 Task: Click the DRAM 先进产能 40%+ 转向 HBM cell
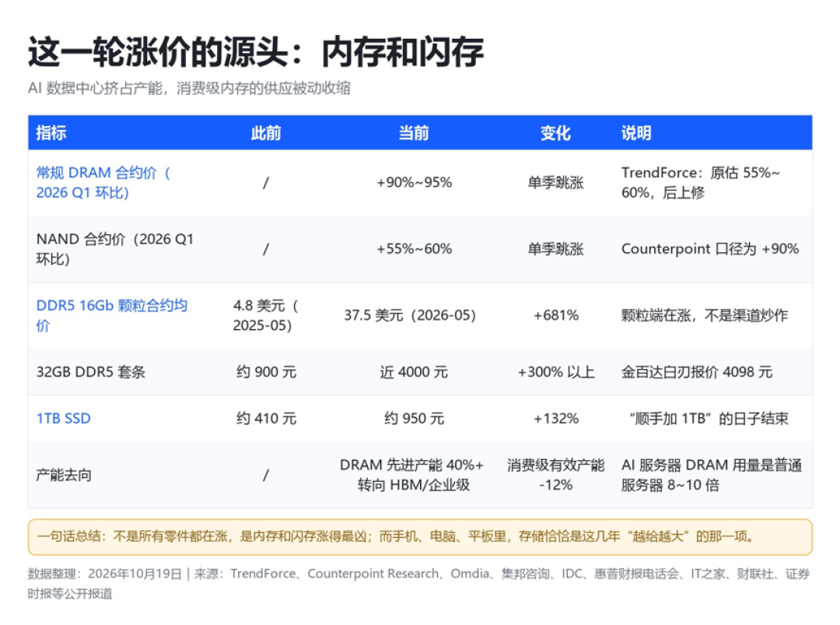point(412,475)
